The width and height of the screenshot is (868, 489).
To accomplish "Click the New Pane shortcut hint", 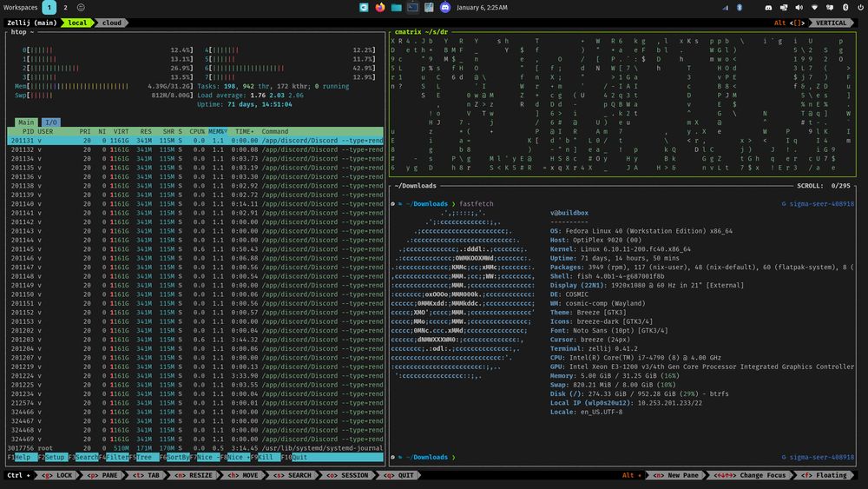I will coord(676,475).
